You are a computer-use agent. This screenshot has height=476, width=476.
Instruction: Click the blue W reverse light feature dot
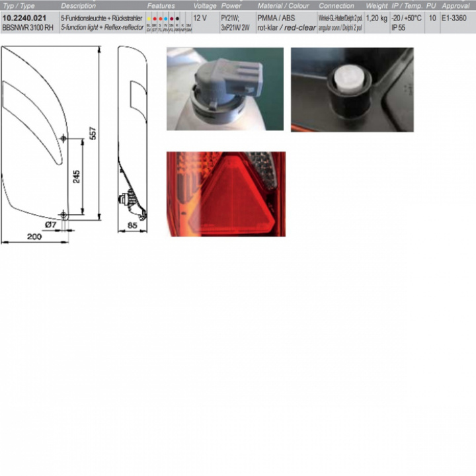[166, 20]
